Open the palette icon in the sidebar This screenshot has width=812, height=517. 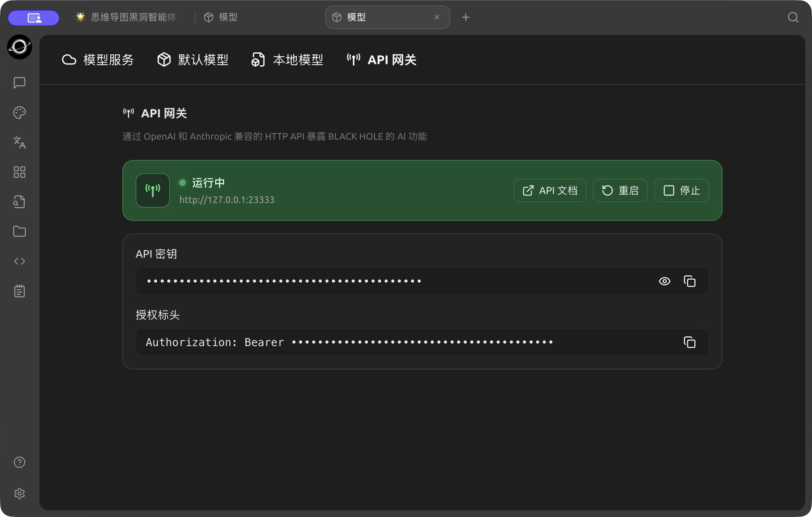[20, 113]
